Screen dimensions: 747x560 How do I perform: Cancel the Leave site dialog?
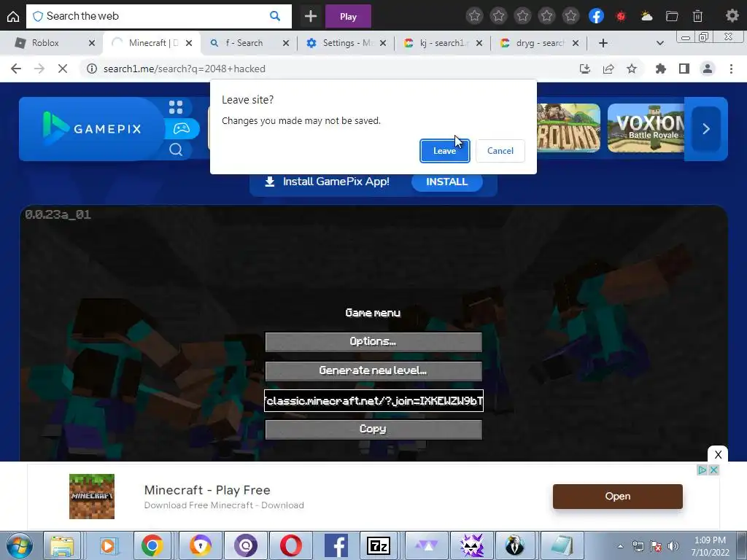(x=500, y=150)
